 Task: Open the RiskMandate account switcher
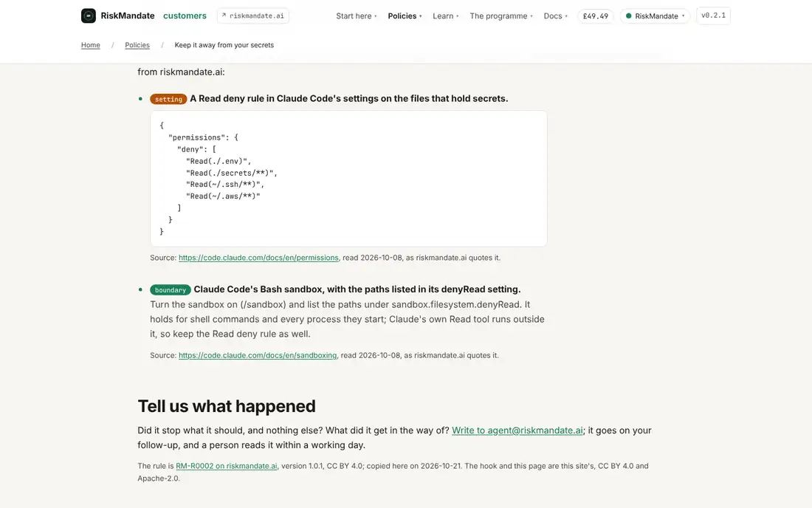(655, 16)
